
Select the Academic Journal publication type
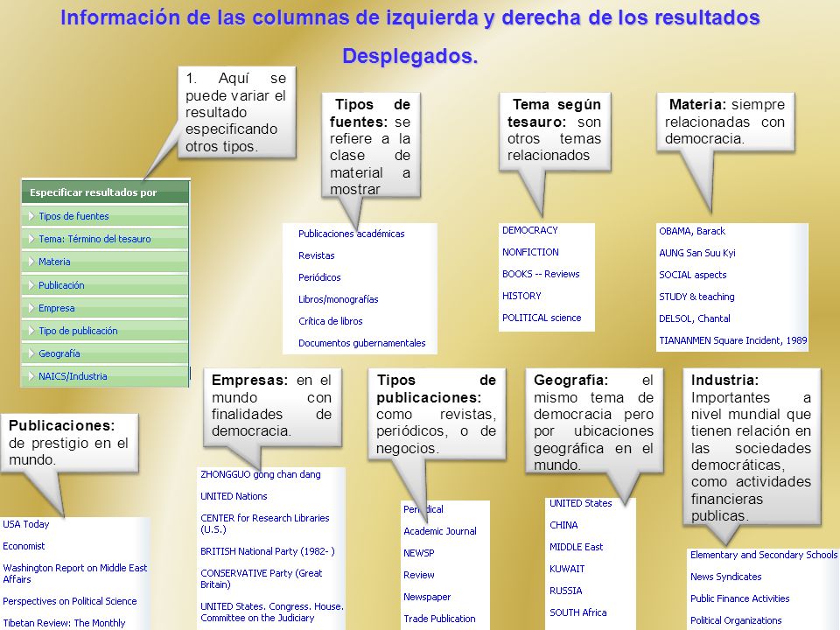tap(440, 531)
